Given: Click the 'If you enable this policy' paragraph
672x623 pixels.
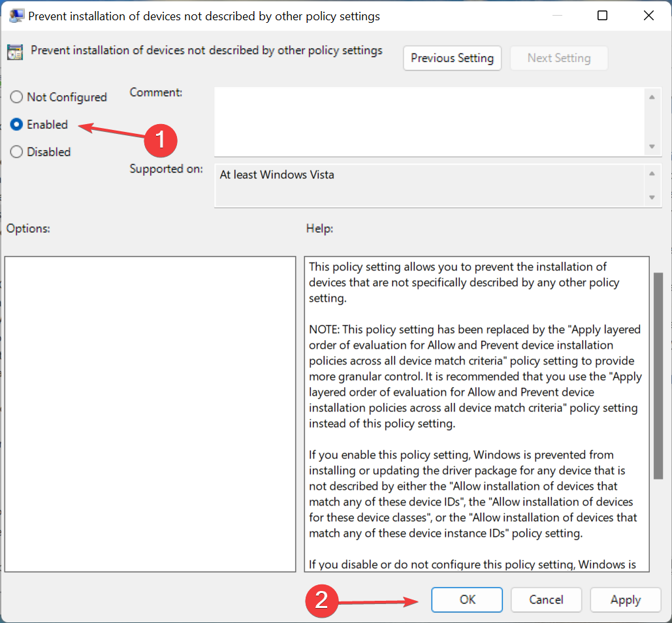Looking at the screenshot, I should 473,494.
